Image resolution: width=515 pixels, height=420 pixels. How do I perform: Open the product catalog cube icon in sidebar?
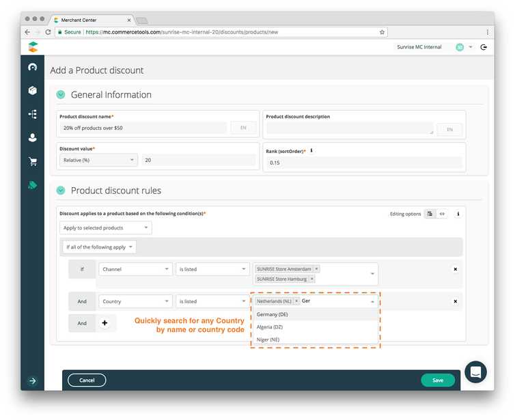pyautogui.click(x=32, y=90)
